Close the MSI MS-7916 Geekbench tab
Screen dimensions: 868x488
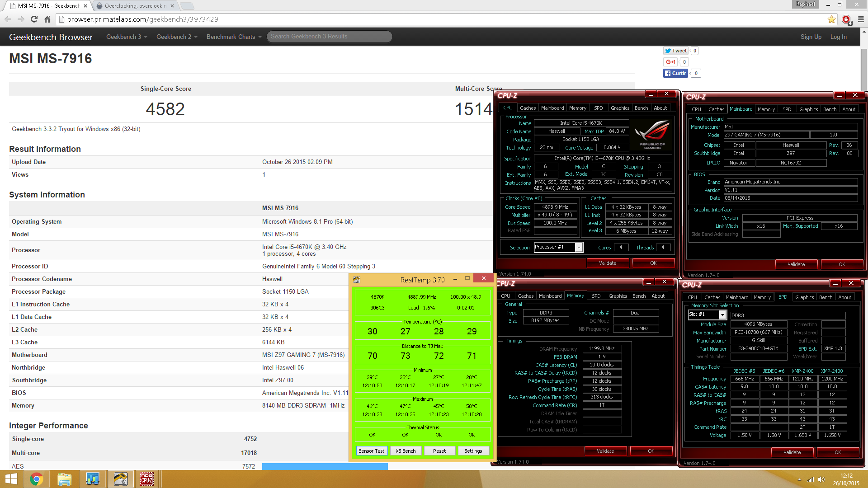pos(85,6)
